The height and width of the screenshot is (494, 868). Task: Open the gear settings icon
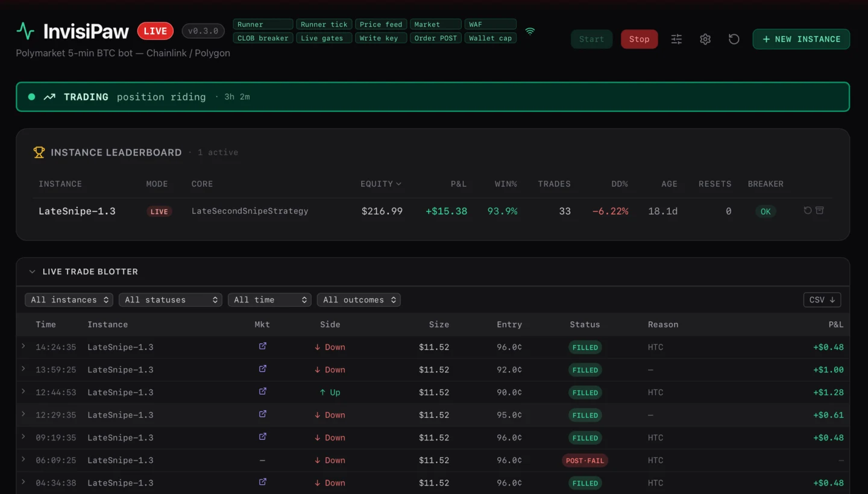705,39
